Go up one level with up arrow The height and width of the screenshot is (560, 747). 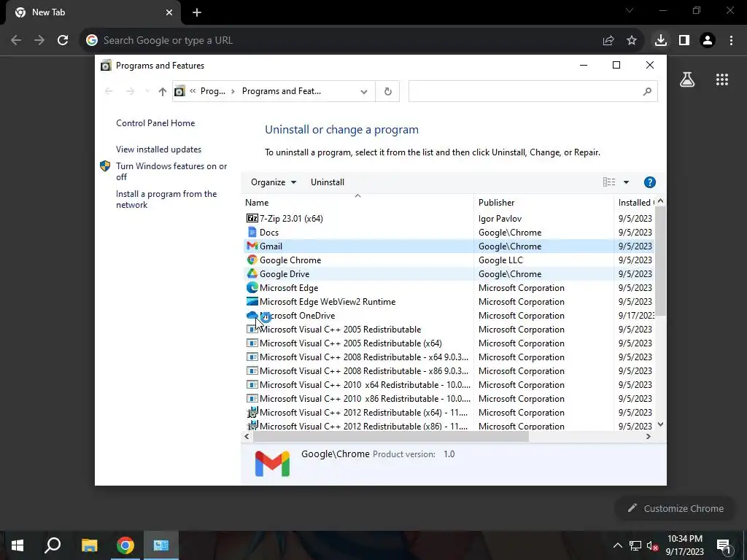click(x=163, y=91)
